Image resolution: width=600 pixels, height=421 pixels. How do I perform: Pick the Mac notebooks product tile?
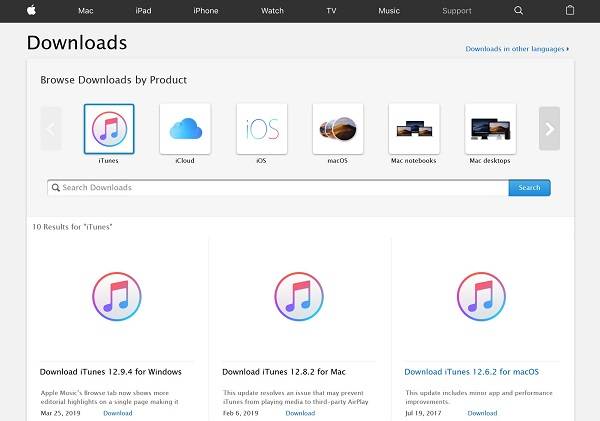414,129
